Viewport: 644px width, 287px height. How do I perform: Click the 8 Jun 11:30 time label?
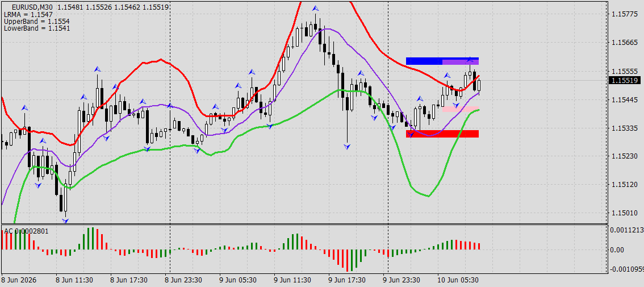point(74,280)
